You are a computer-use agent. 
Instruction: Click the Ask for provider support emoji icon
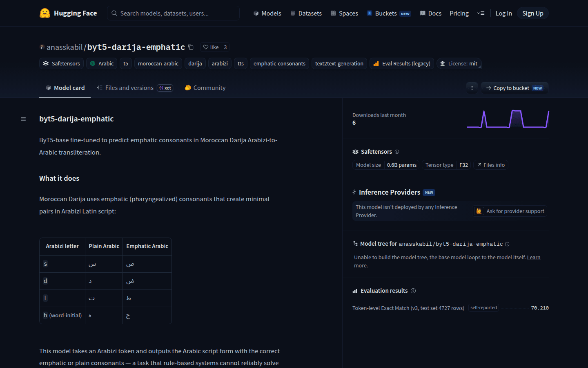coord(479,211)
